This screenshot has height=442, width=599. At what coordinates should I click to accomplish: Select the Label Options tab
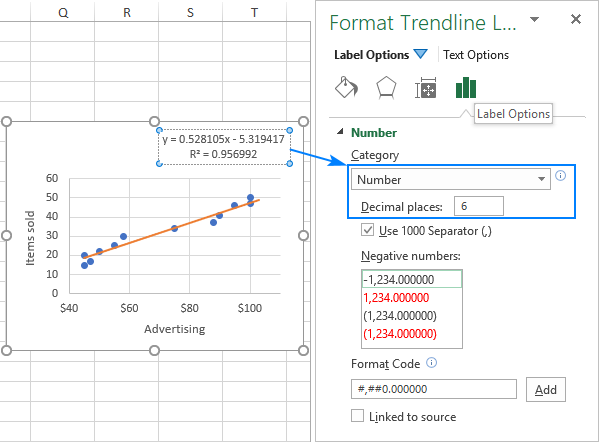[x=372, y=55]
